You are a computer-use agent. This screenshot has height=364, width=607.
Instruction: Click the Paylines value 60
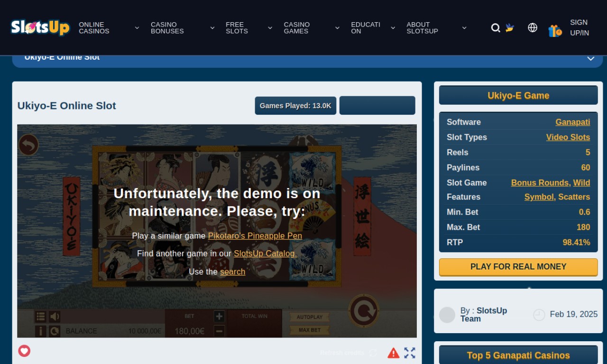coord(586,167)
